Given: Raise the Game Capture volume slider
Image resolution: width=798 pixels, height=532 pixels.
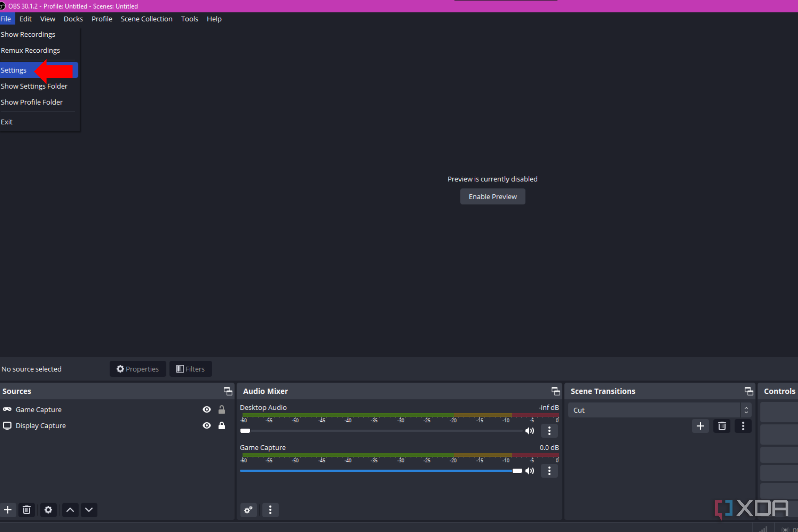Looking at the screenshot, I should click(x=517, y=471).
